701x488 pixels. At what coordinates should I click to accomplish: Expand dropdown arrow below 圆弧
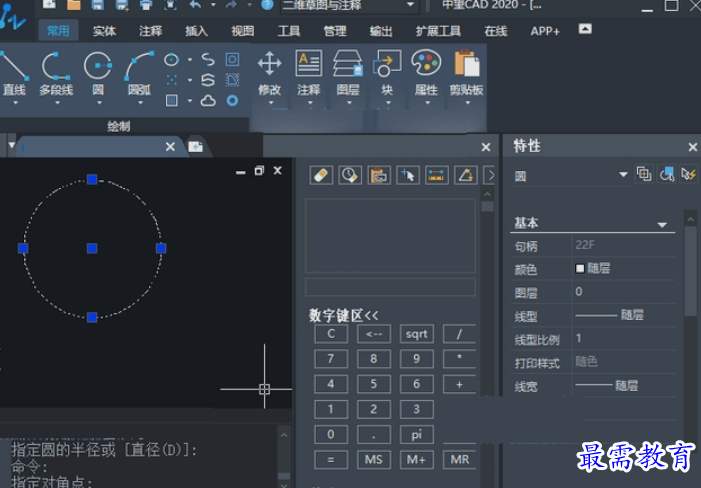[x=140, y=103]
